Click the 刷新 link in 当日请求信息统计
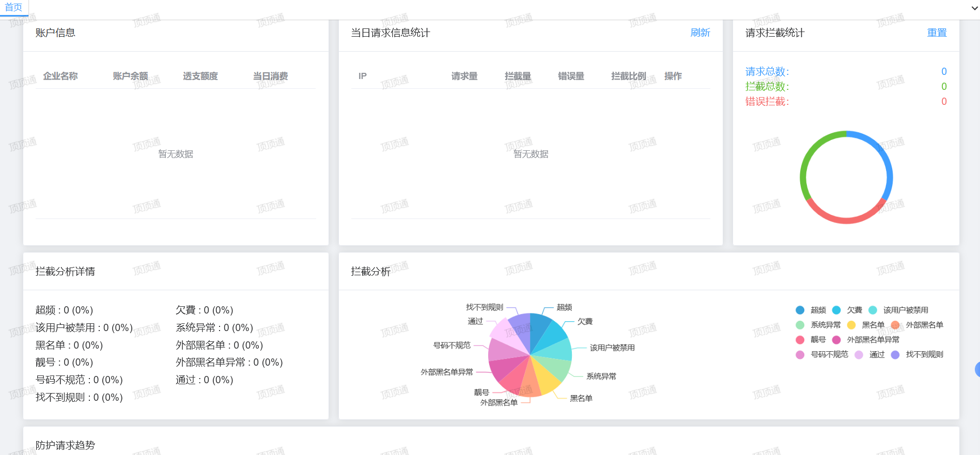 700,33
